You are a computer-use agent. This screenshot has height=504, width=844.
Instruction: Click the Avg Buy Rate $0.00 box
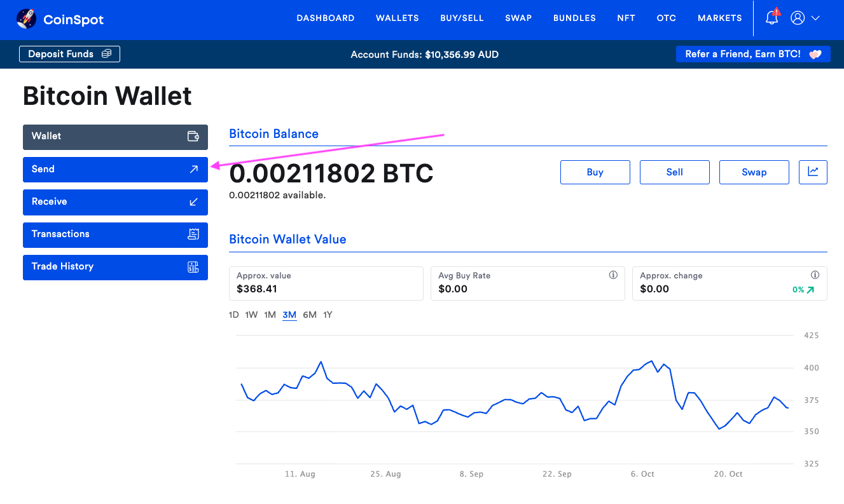(528, 283)
